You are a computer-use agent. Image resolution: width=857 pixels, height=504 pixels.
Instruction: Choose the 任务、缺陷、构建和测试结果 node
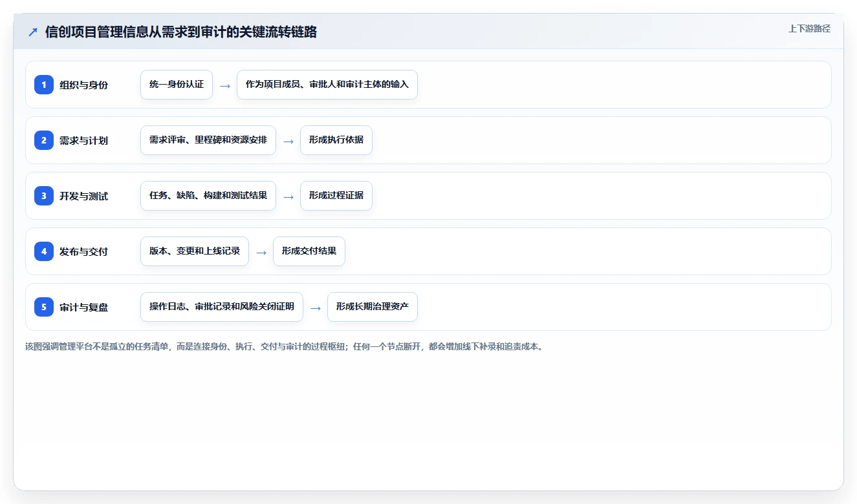click(x=208, y=196)
